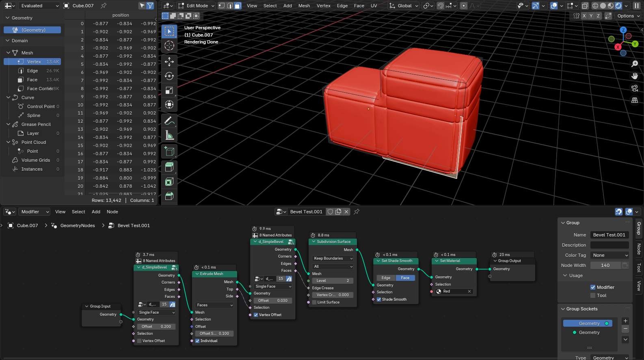Pick the 3D Cursor tool
The width and height of the screenshot is (644, 360).
pyautogui.click(x=169, y=46)
